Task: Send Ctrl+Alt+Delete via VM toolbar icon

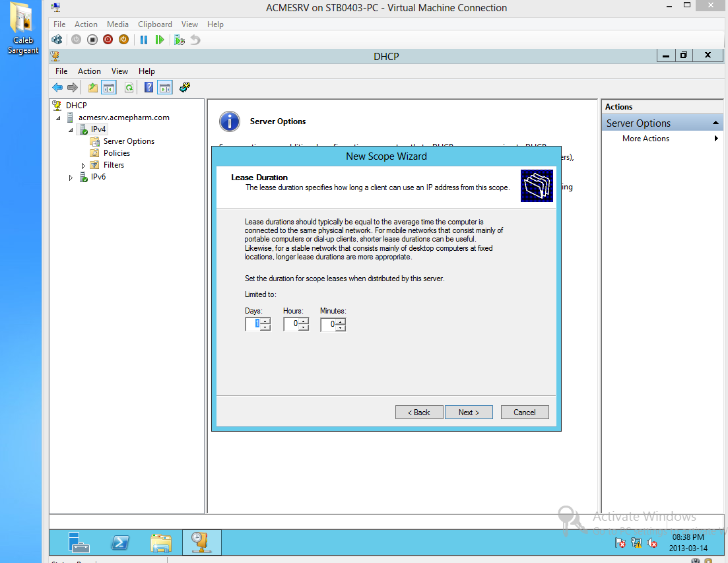Action: [57, 40]
